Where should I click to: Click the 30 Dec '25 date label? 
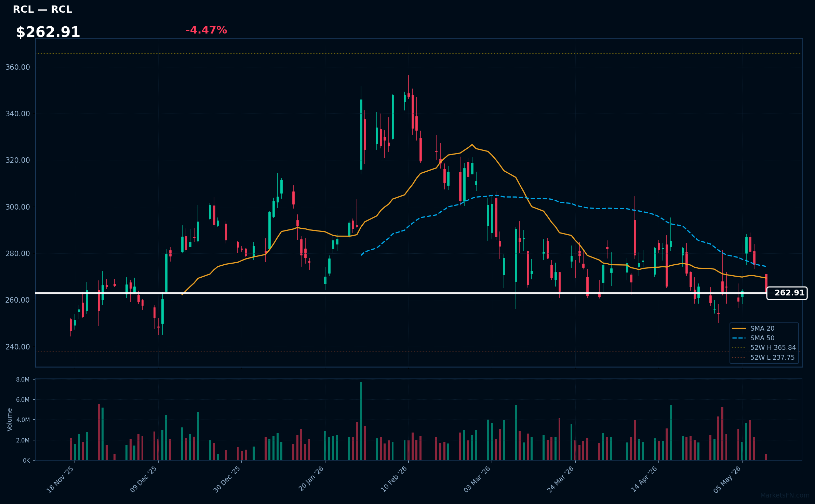[x=227, y=479]
